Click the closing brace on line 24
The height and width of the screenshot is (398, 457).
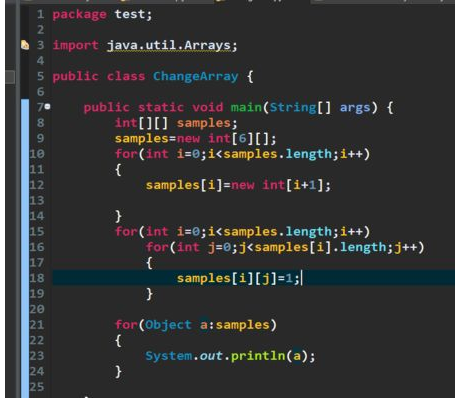(x=118, y=372)
